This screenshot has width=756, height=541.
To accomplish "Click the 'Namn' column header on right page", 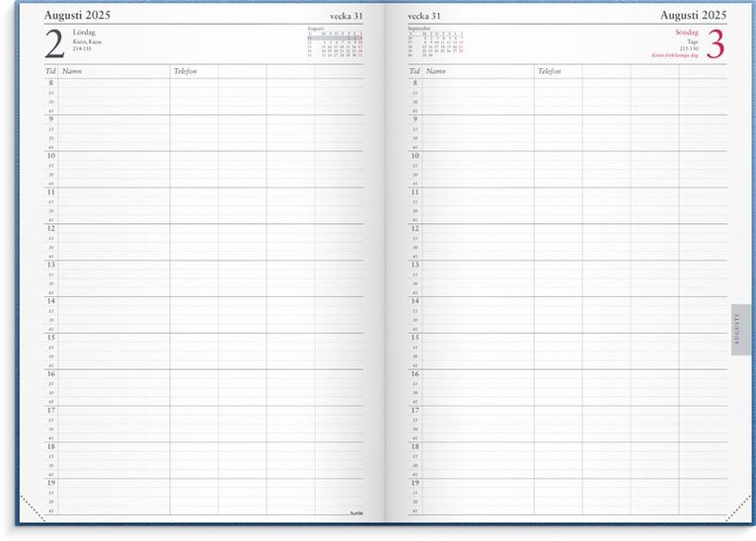I will [436, 71].
